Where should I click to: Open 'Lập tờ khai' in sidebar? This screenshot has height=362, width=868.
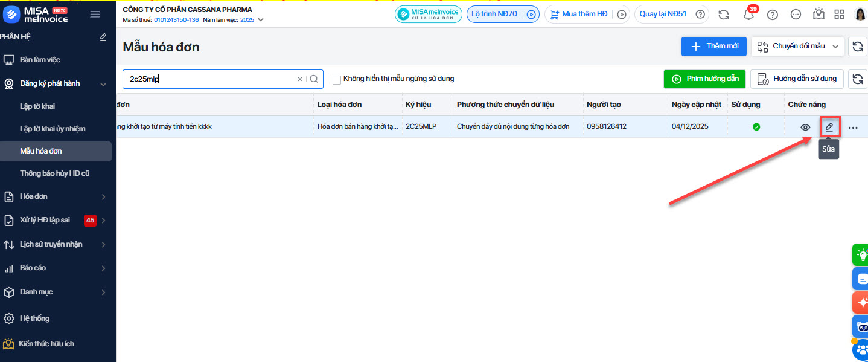[x=37, y=106]
